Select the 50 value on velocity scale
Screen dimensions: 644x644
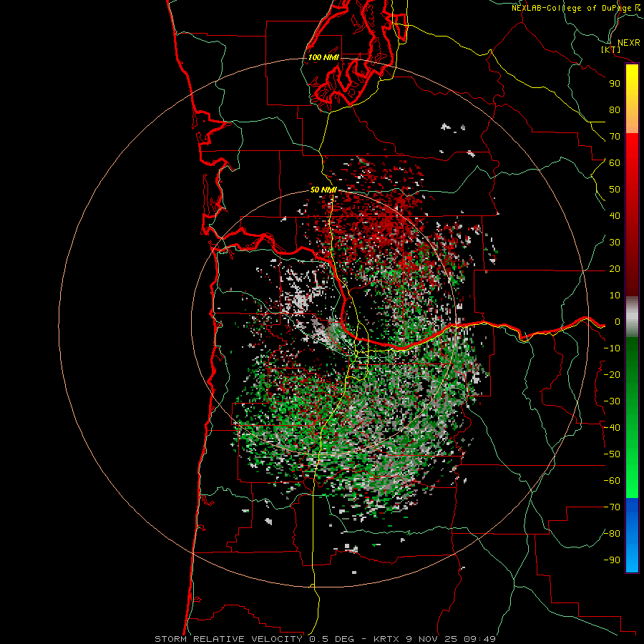[x=615, y=190]
